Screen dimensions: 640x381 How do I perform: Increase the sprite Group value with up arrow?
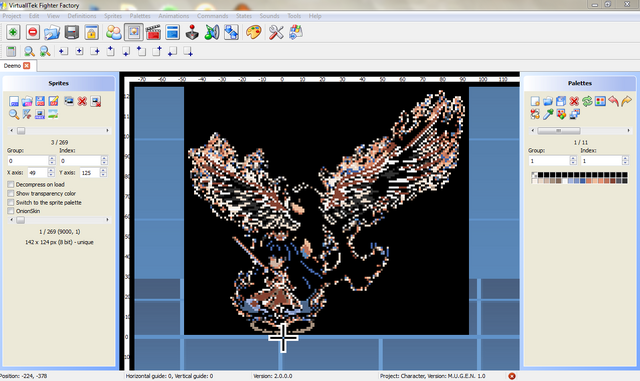(x=52, y=158)
